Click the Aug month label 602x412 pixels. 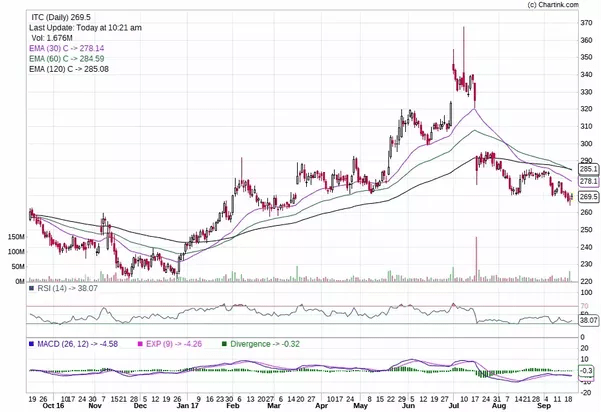coord(499,406)
